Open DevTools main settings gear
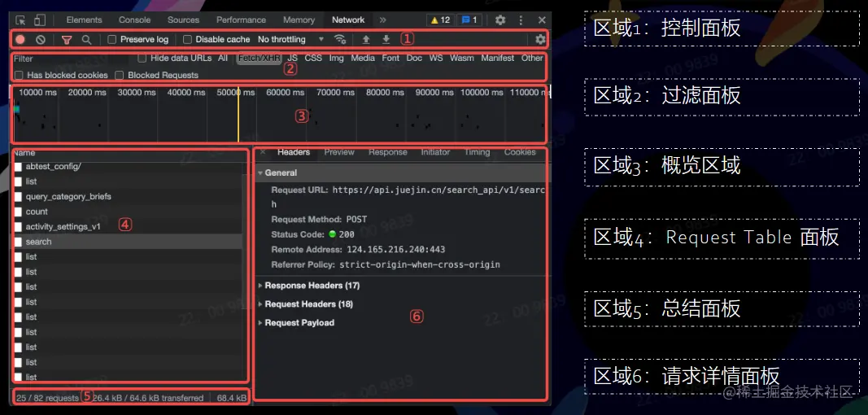Image resolution: width=868 pixels, height=415 pixels. coord(500,20)
